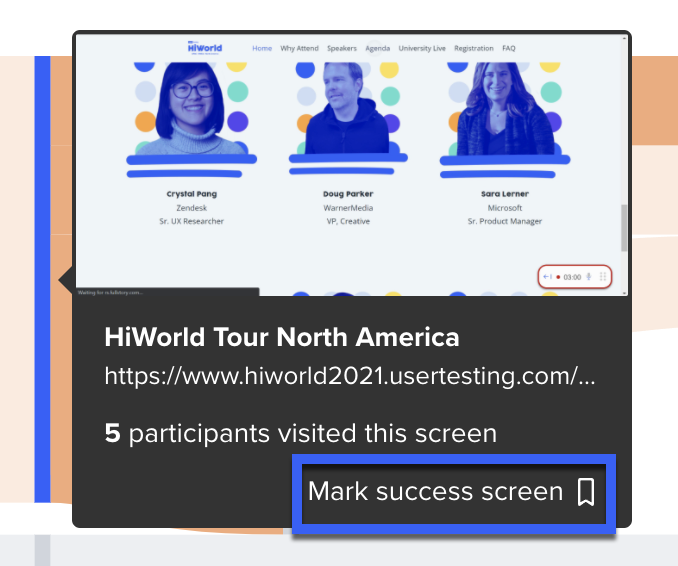
Task: Click the WarnerMedia company label
Action: 348,208
